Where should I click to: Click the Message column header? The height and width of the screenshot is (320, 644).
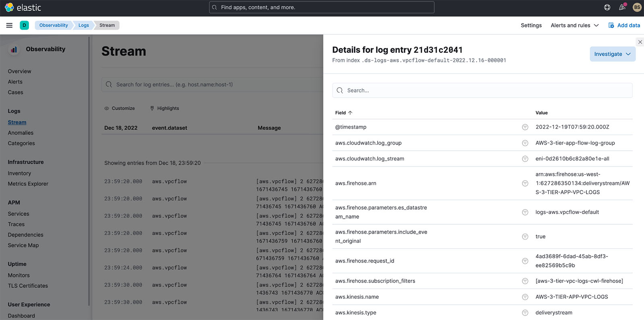[x=269, y=128]
